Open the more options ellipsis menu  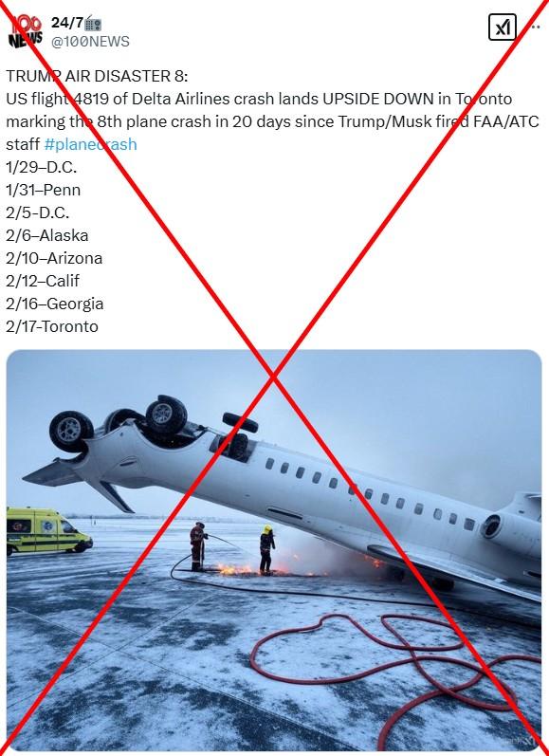[536, 27]
